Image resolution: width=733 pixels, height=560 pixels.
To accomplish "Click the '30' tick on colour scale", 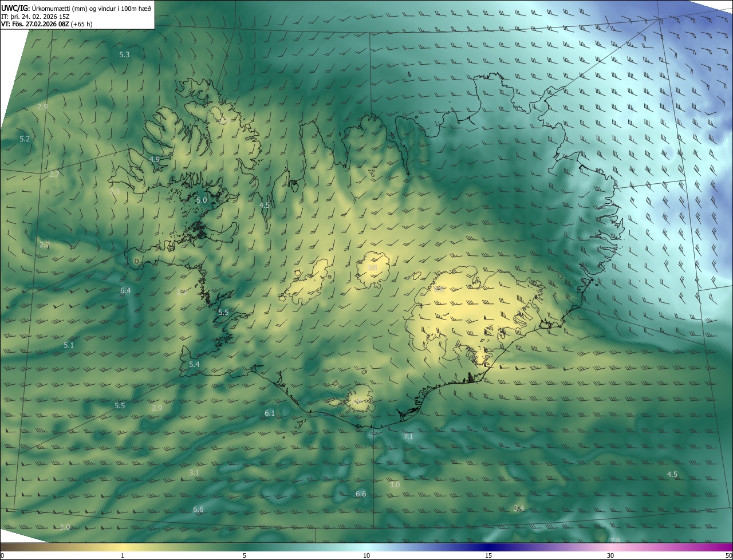I will (x=610, y=555).
